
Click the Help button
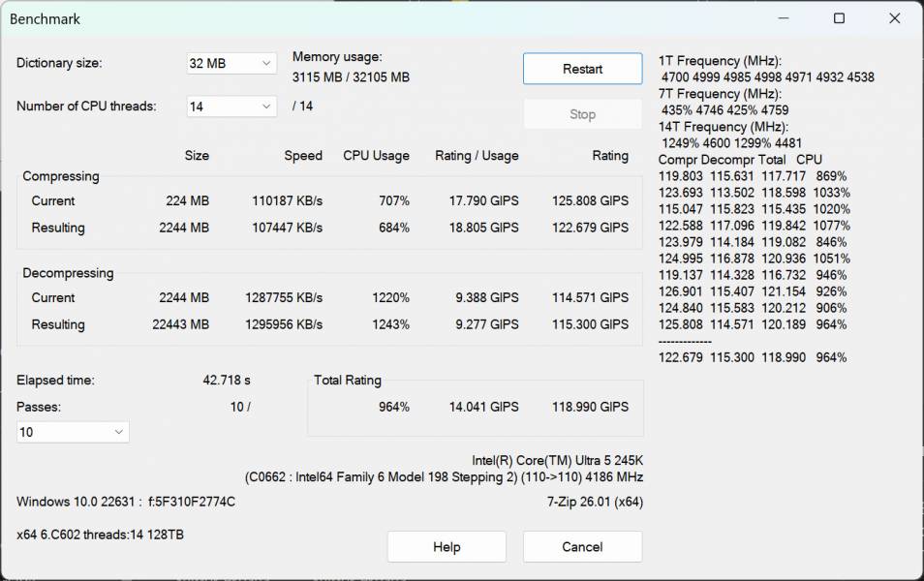click(x=447, y=547)
